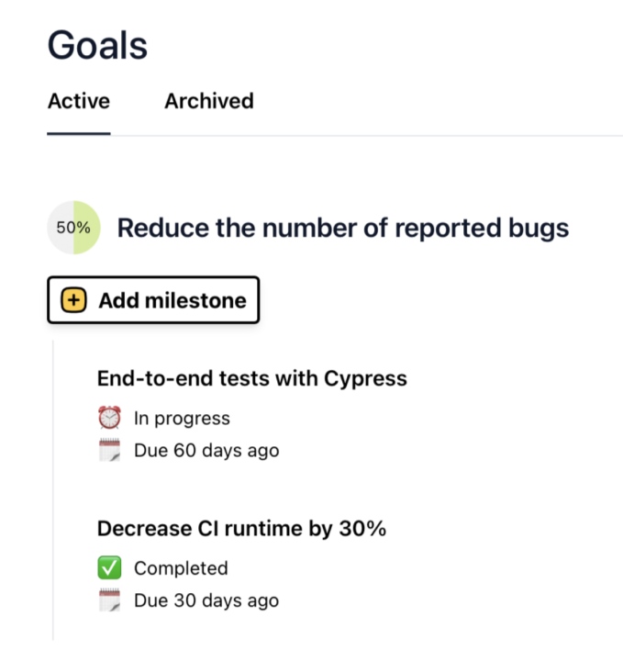Switch to the Active goals tab
Screen dimensions: 623x672
click(79, 101)
